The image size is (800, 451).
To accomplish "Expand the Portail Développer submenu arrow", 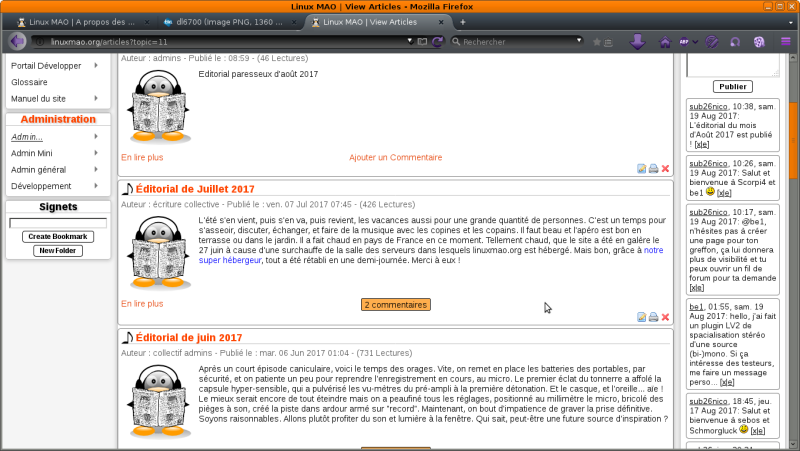I will pyautogui.click(x=96, y=65).
